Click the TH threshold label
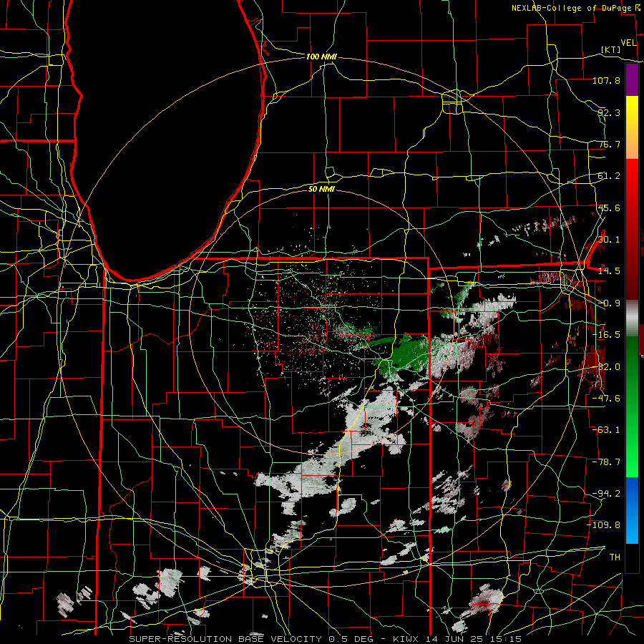 tap(615, 557)
